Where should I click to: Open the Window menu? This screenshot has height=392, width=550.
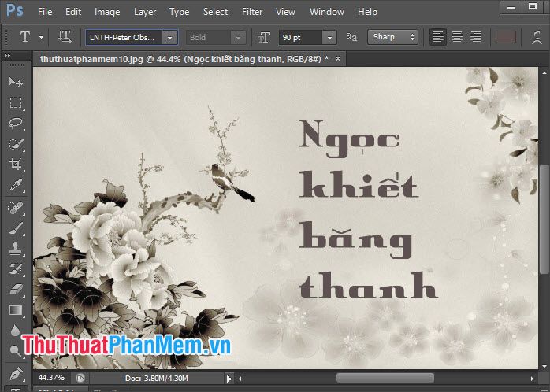326,12
